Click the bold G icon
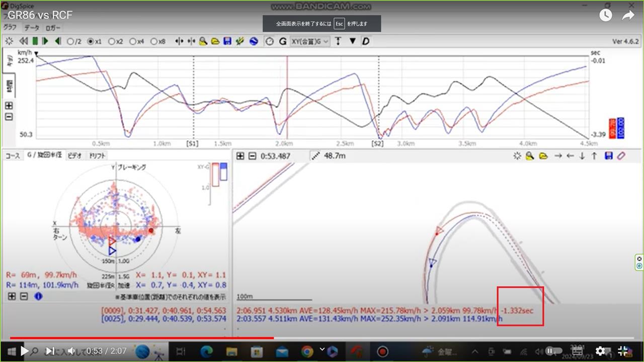Image resolution: width=644 pixels, height=362 pixels. [283, 41]
